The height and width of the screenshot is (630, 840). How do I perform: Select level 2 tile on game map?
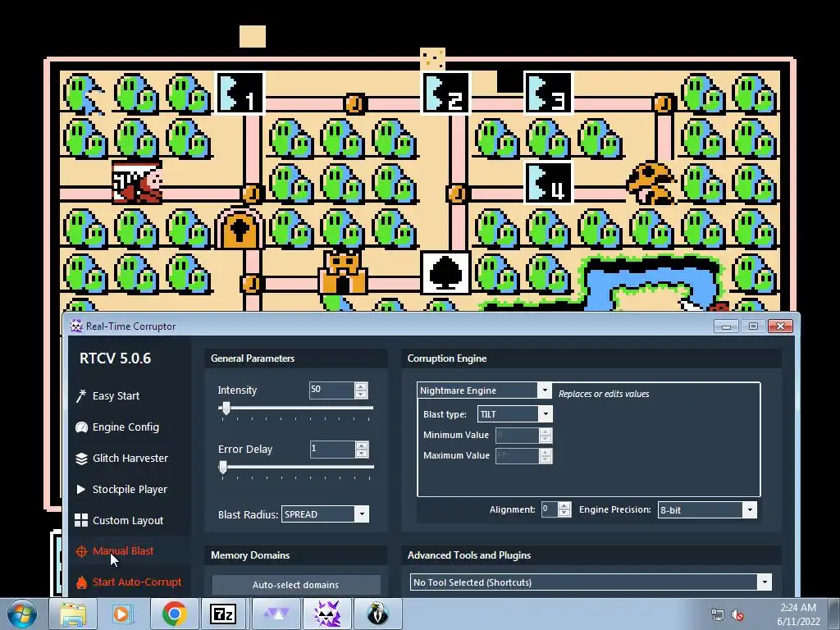(445, 94)
